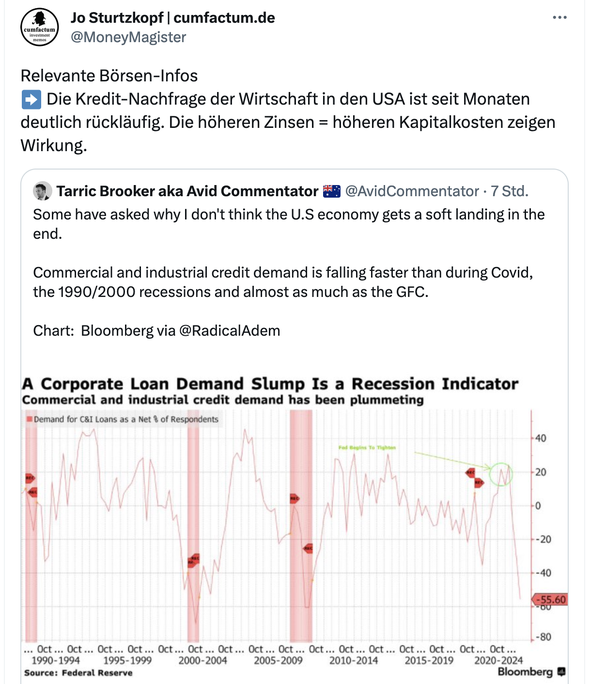Click the 7 Std. timestamp
590x684 pixels.
pyautogui.click(x=509, y=191)
